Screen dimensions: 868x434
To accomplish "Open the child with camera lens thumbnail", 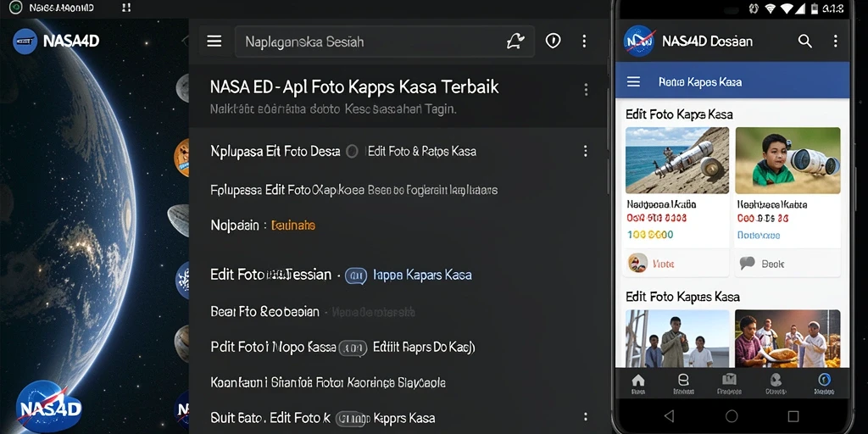I will point(787,160).
